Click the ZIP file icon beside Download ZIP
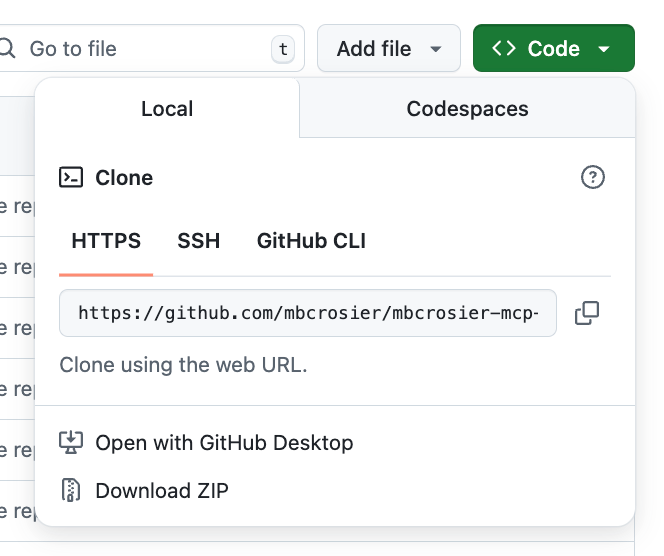Viewport: 664px width, 556px height. click(71, 490)
